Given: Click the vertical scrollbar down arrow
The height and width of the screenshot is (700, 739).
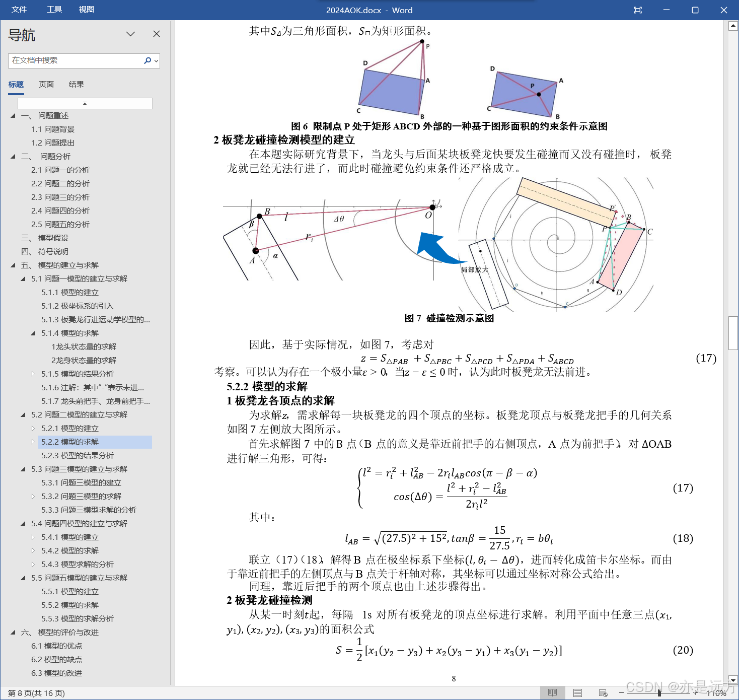Looking at the screenshot, I should coord(733,680).
